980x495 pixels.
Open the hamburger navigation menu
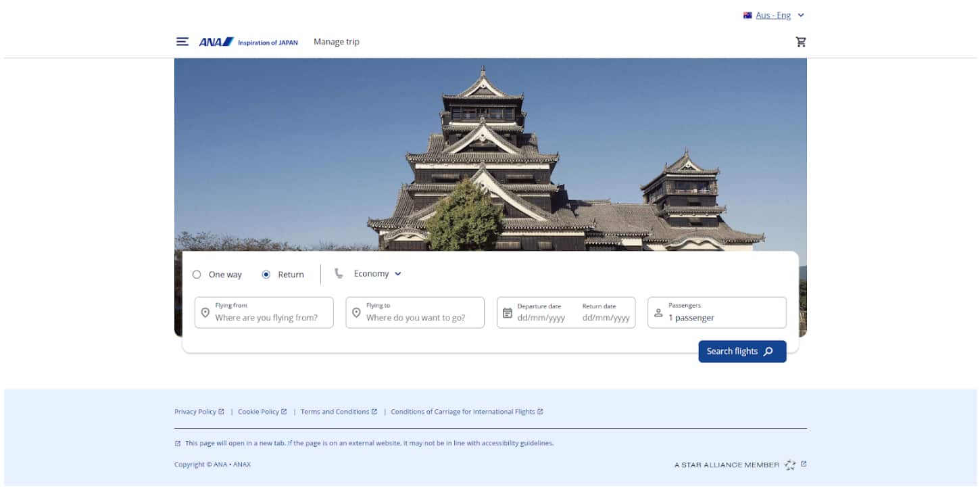pyautogui.click(x=182, y=41)
